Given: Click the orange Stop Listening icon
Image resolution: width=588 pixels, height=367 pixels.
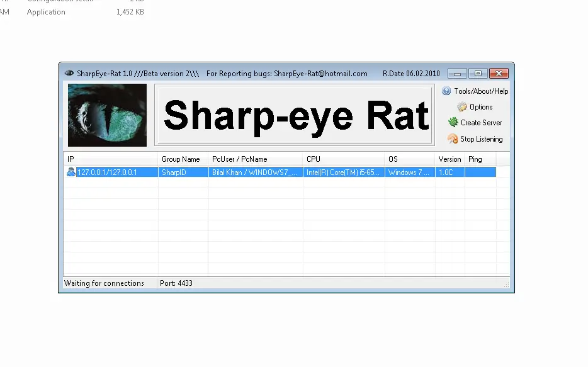Looking at the screenshot, I should (x=451, y=138).
